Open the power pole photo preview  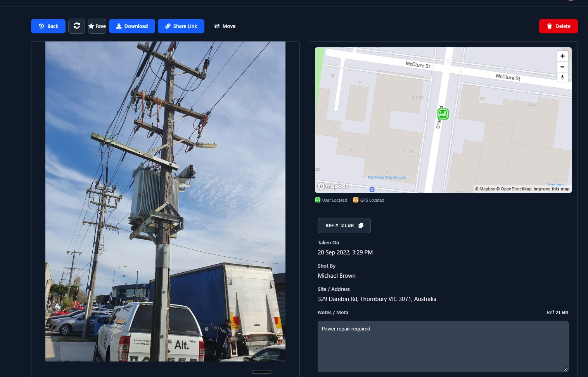click(165, 201)
